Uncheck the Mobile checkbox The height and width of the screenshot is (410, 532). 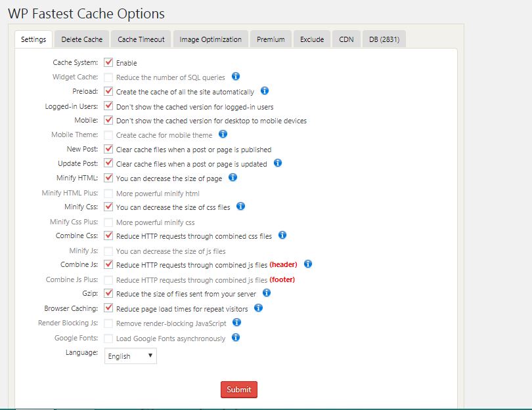108,120
